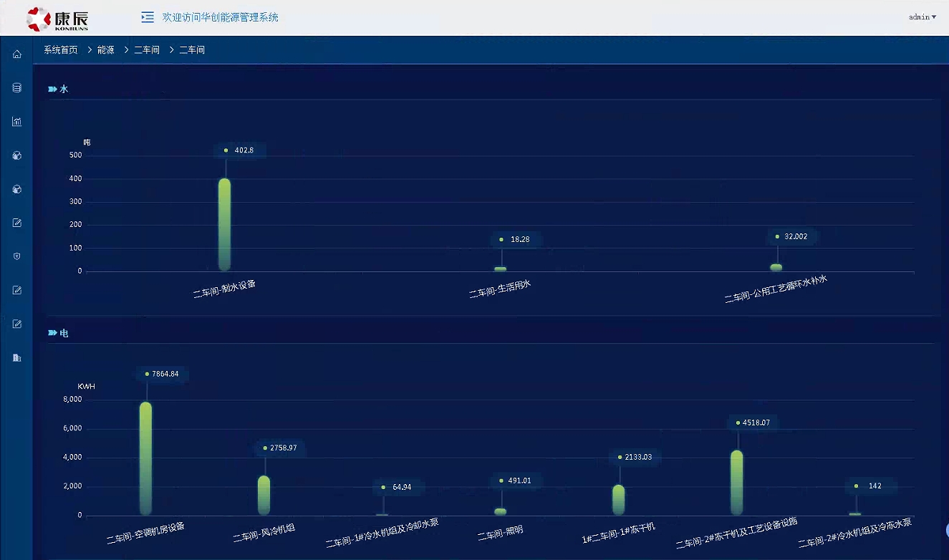Click the 二车间-空调机房设备 electricity bar

[x=145, y=458]
